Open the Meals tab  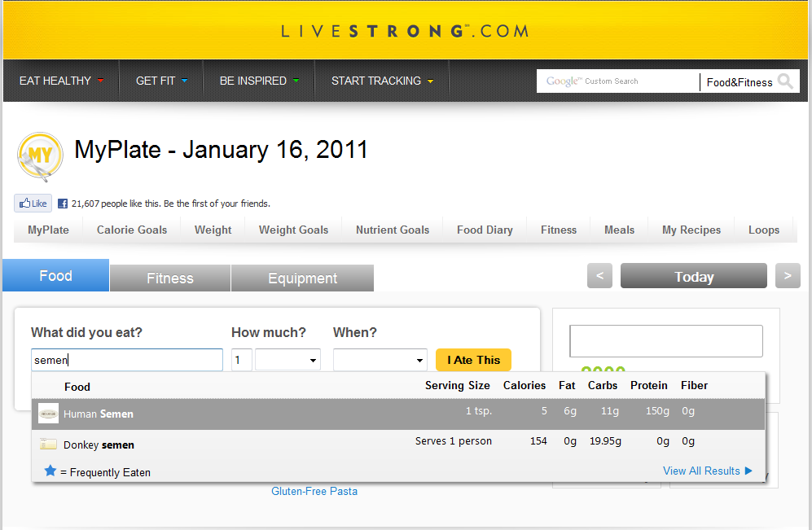619,230
